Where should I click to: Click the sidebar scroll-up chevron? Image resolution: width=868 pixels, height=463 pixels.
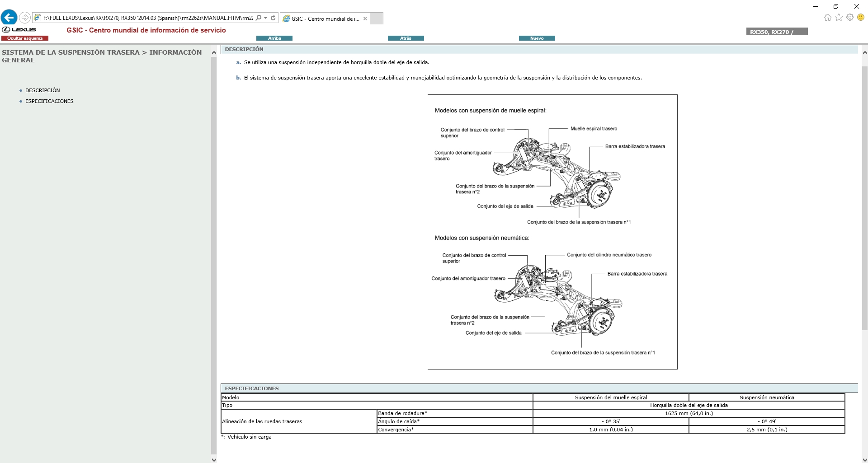click(214, 52)
